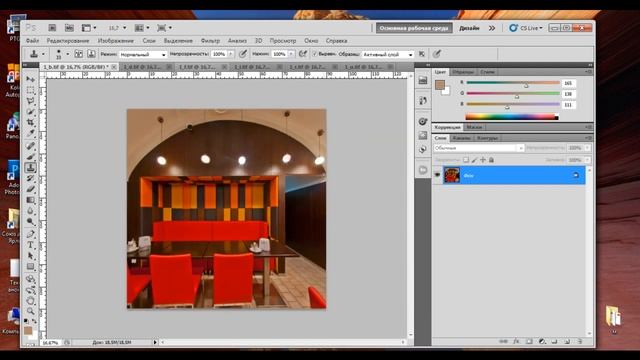
Task: Toggle tablet pressure controls opacity icon
Action: [x=243, y=54]
